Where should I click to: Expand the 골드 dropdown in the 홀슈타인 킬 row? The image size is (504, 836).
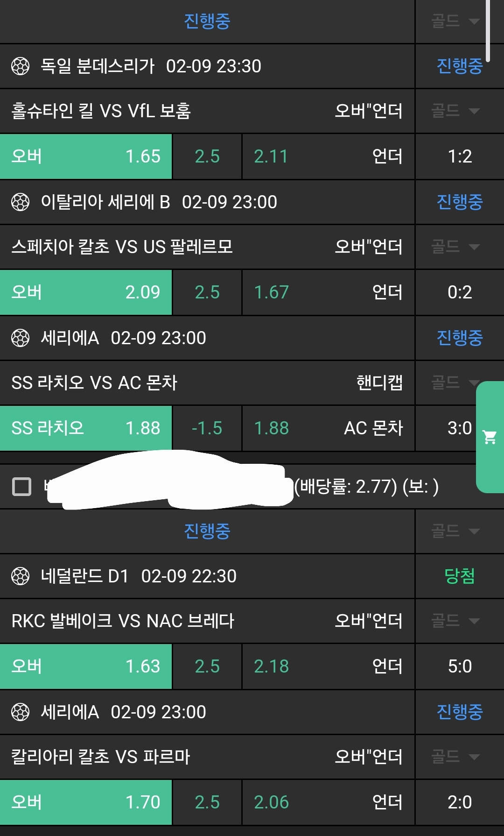click(455, 111)
